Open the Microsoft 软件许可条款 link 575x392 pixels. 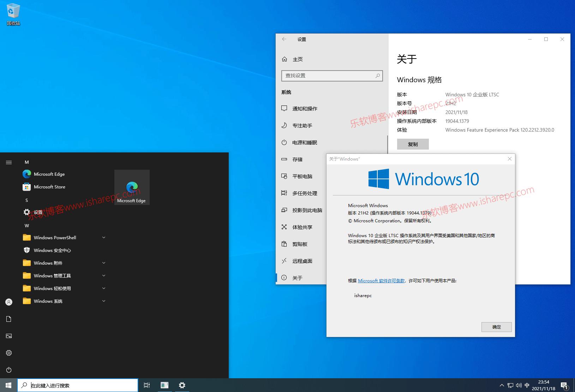381,281
